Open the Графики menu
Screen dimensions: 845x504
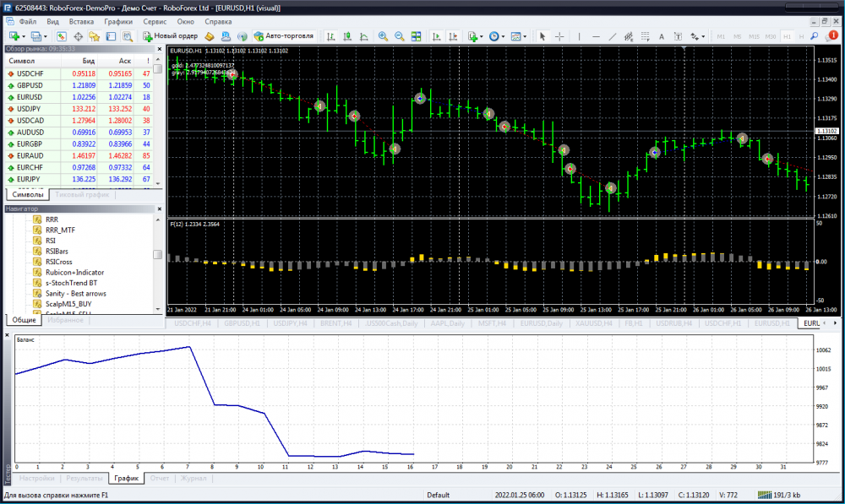click(118, 22)
